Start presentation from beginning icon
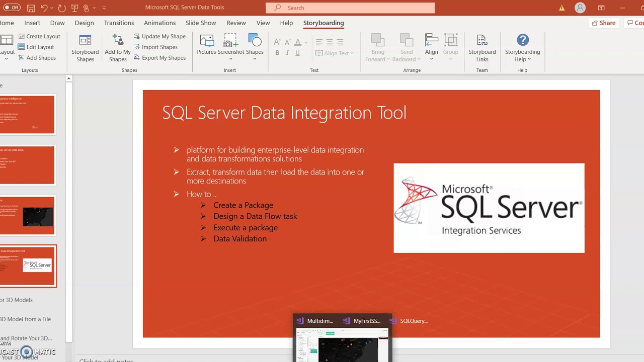The image size is (644, 362). [74, 8]
